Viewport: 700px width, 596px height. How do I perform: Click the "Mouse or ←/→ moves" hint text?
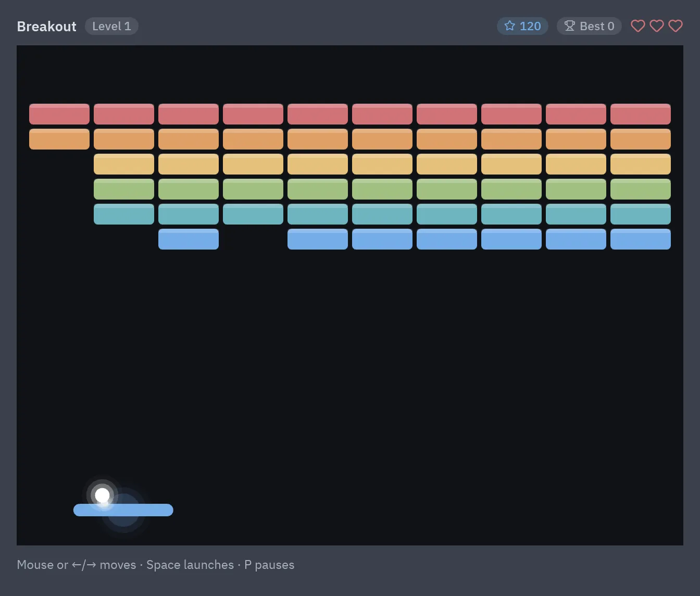point(77,565)
